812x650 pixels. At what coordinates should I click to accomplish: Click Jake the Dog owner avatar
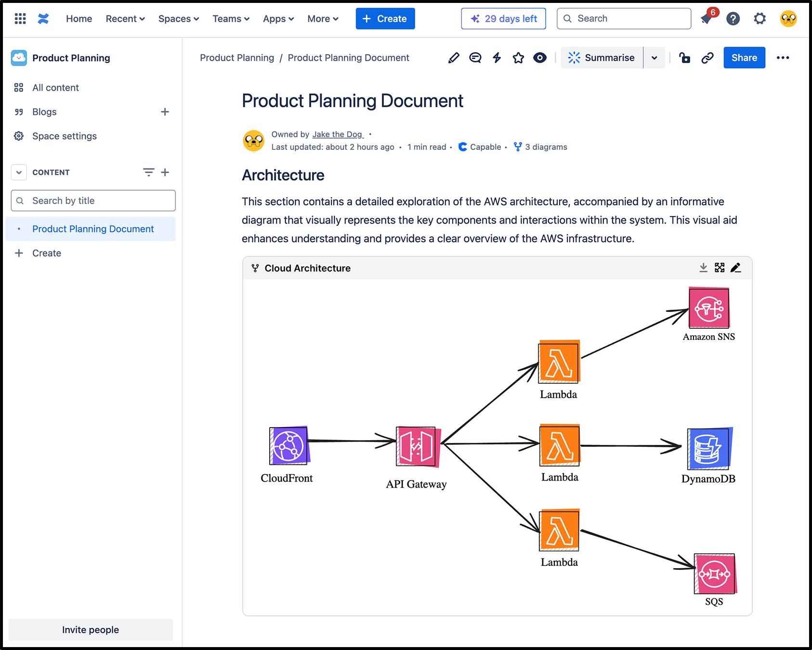[254, 141]
